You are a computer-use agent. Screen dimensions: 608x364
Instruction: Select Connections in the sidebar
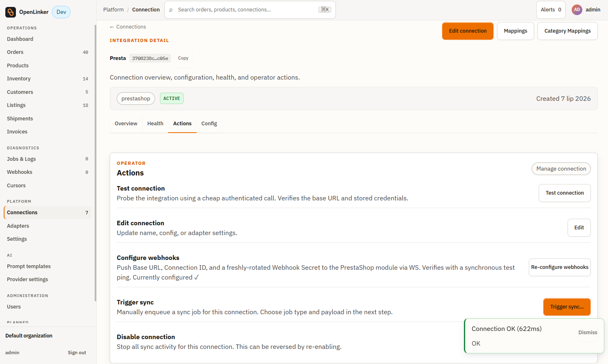coord(47,213)
